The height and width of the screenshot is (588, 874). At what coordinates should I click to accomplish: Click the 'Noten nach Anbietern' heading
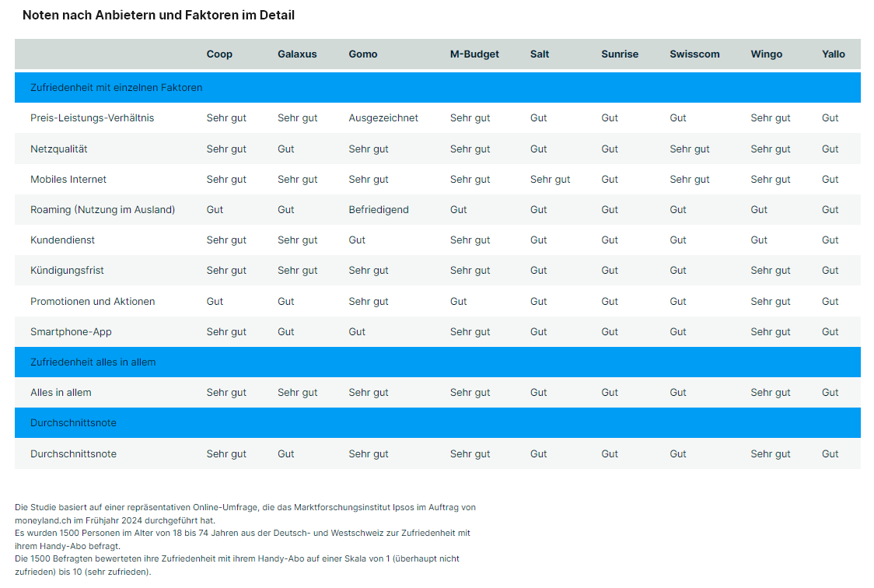coord(159,15)
